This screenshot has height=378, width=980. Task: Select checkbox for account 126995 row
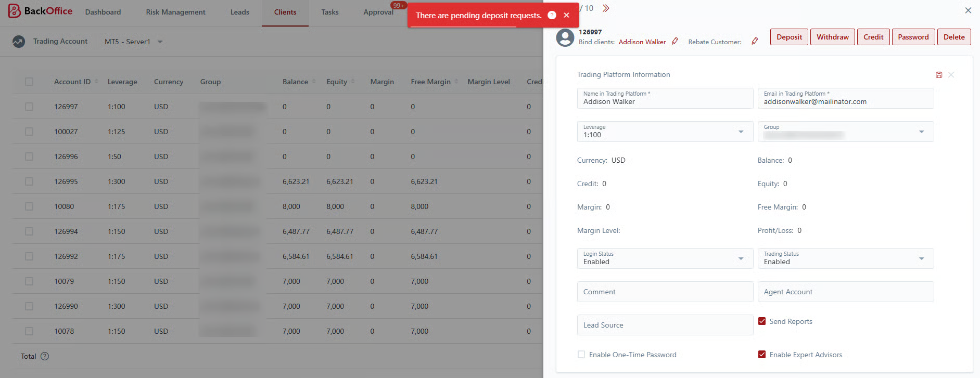click(29, 181)
